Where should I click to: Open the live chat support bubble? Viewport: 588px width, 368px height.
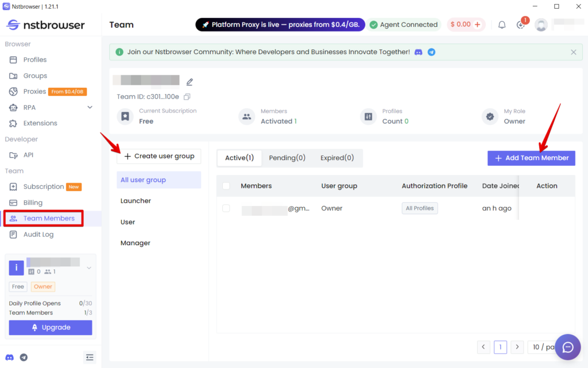click(568, 347)
